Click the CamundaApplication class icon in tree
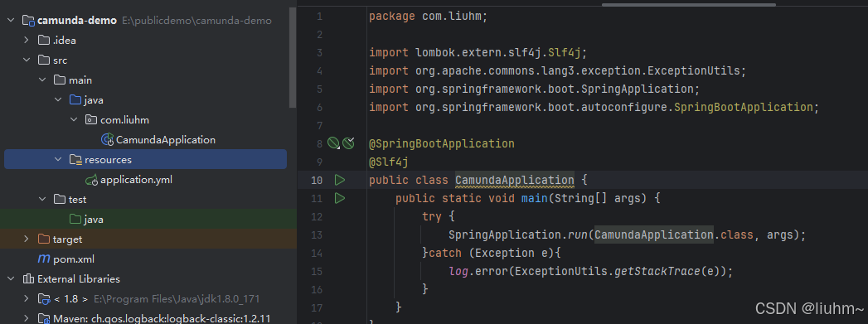The width and height of the screenshot is (868, 324). 108,140
